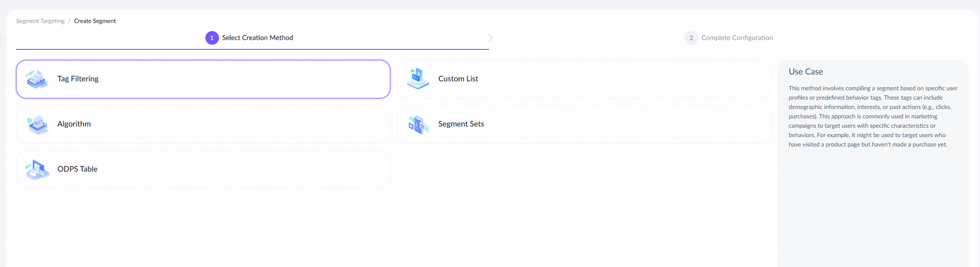Viewport: 980px width, 267px height.
Task: Click the step 2 number circle
Action: pyautogui.click(x=691, y=38)
